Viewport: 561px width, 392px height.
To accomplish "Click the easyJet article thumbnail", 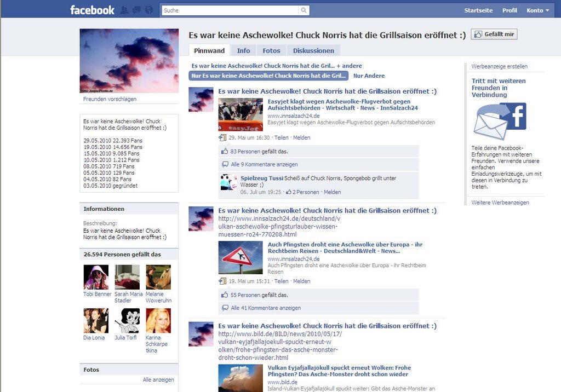I will [241, 115].
